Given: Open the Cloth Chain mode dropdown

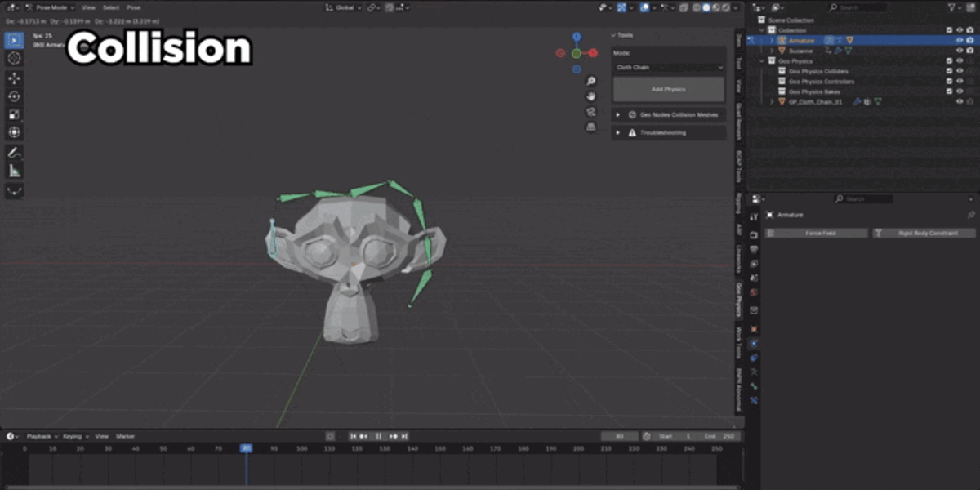Looking at the screenshot, I should [x=669, y=68].
